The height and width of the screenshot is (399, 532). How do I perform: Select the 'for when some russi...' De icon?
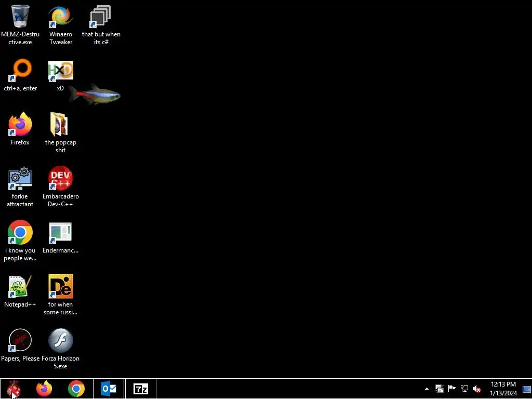coord(60,286)
